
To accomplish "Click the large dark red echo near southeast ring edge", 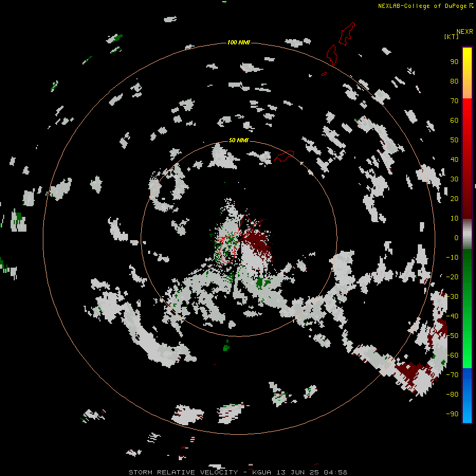I will coord(412,374).
